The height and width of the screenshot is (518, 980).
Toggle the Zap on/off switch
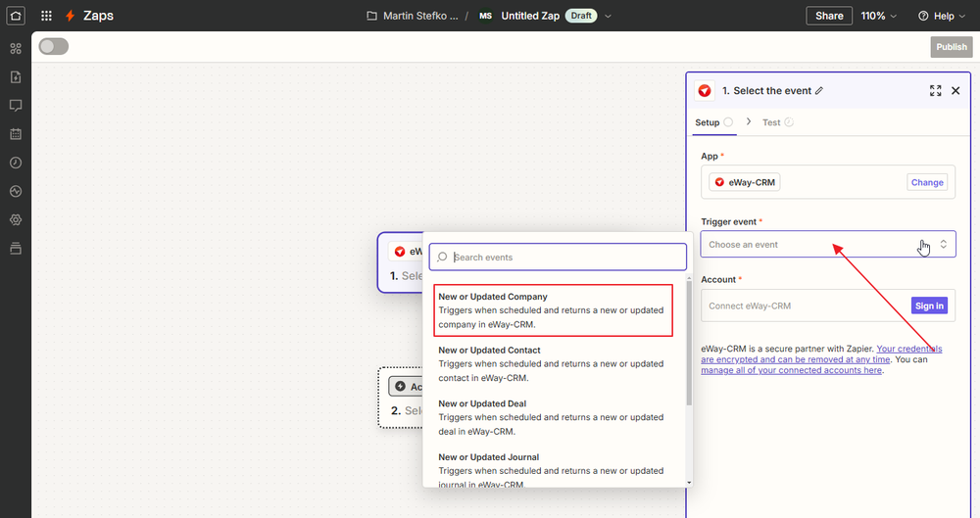pos(53,46)
